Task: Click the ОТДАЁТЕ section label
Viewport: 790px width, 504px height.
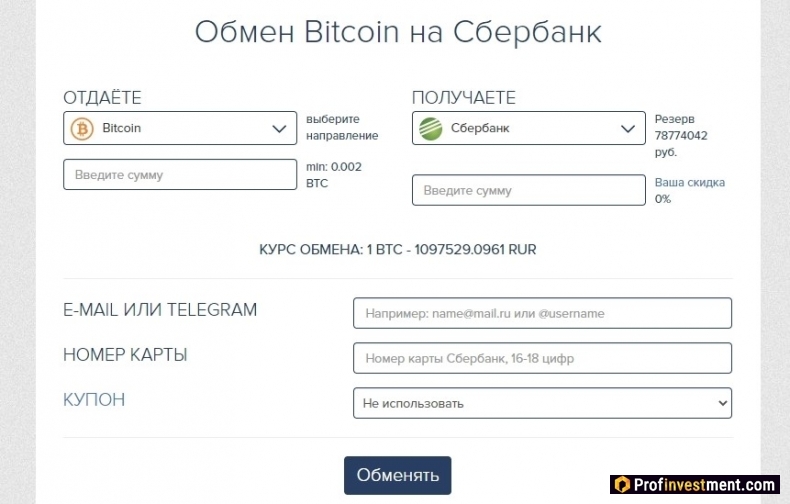Action: tap(102, 98)
